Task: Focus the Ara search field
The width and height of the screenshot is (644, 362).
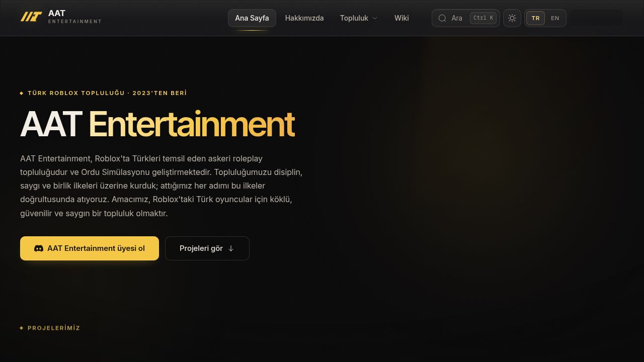Action: click(466, 18)
